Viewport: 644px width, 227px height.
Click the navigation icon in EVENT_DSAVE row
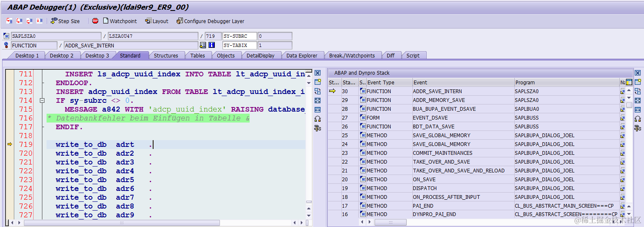click(623, 117)
